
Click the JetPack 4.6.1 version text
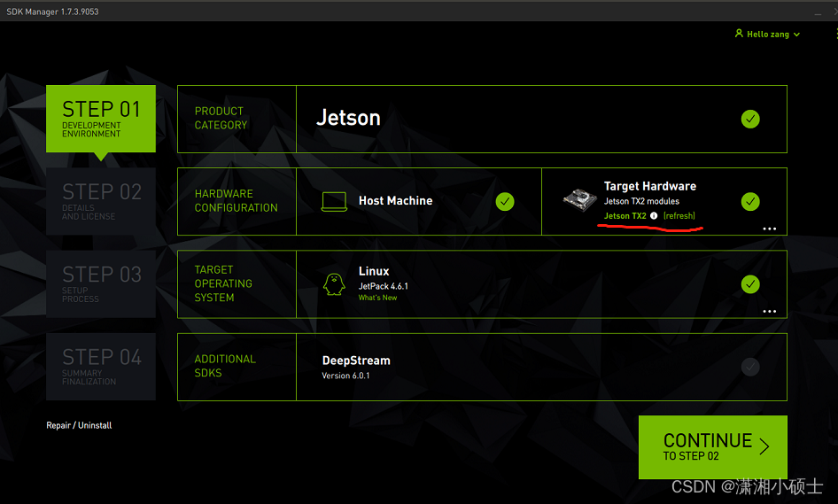pyautogui.click(x=384, y=286)
